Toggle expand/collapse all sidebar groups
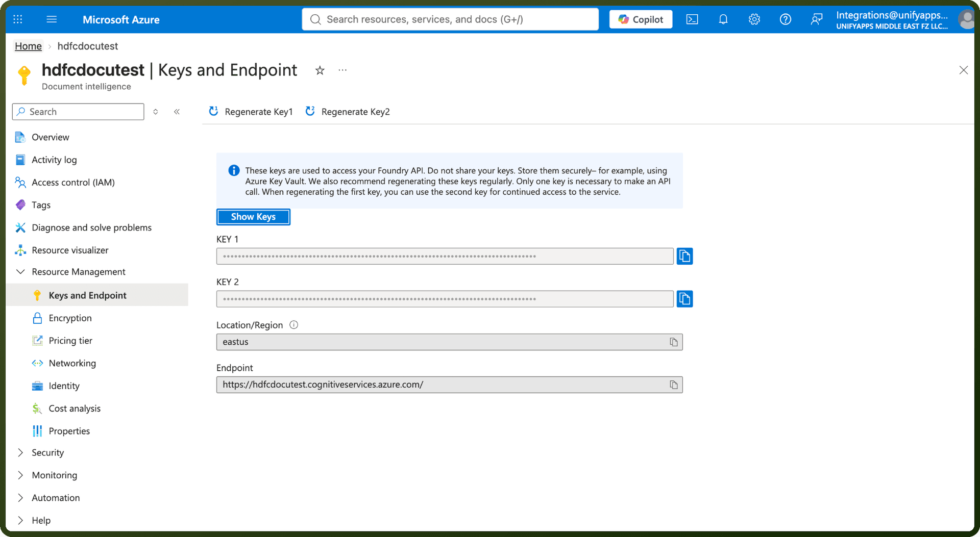Screen dimensions: 980x537 156,112
